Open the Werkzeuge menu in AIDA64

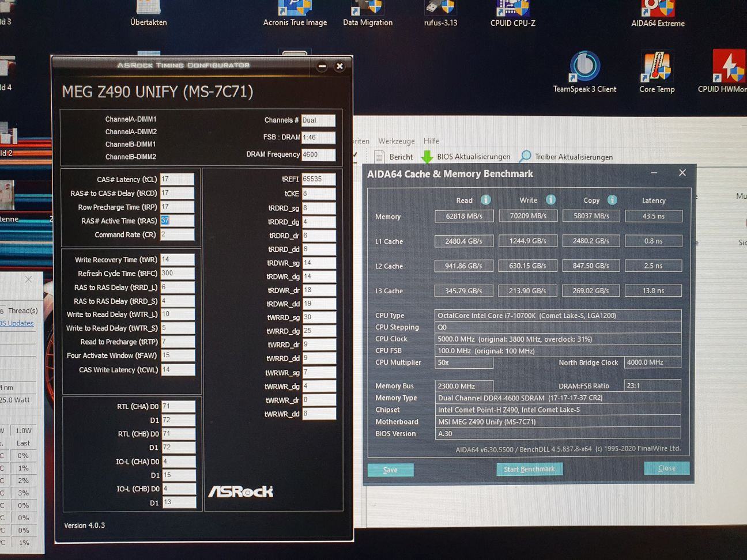click(x=397, y=141)
